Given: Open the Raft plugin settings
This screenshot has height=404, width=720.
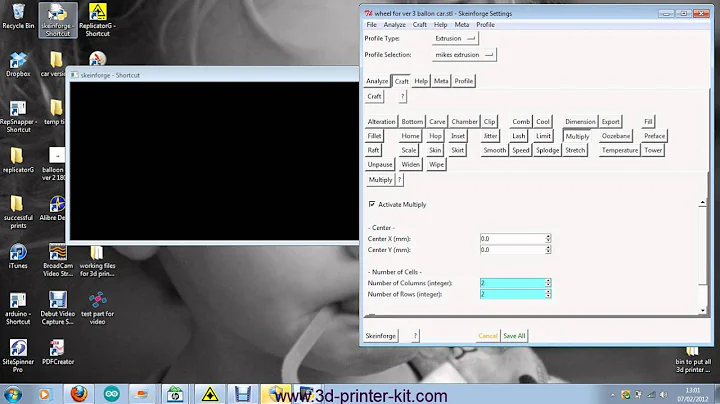Looking at the screenshot, I should click(373, 150).
